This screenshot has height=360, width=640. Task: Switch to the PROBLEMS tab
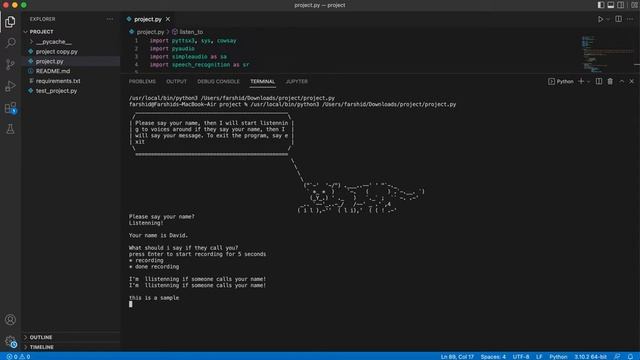tap(142, 82)
